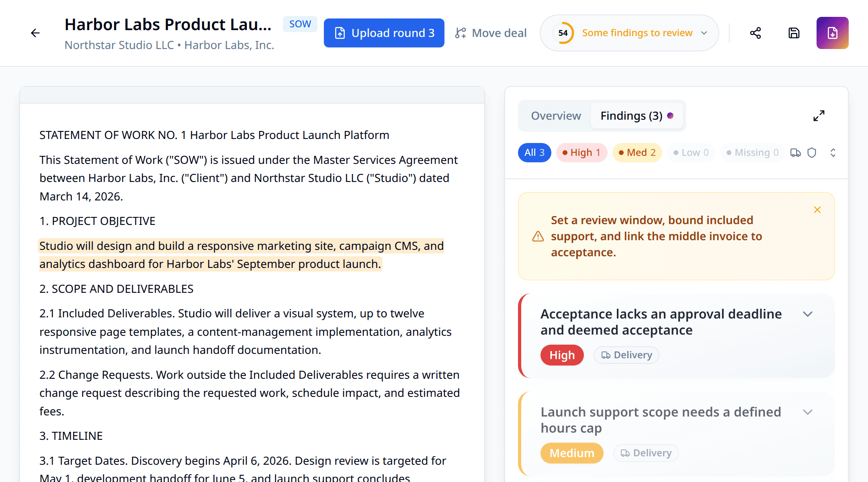Click the High severity badge
The image size is (868, 482).
[562, 355]
